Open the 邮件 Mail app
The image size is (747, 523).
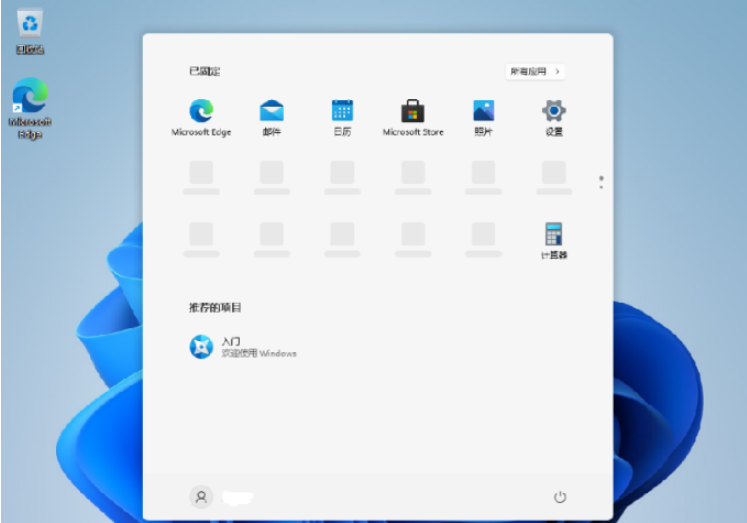tap(272, 118)
